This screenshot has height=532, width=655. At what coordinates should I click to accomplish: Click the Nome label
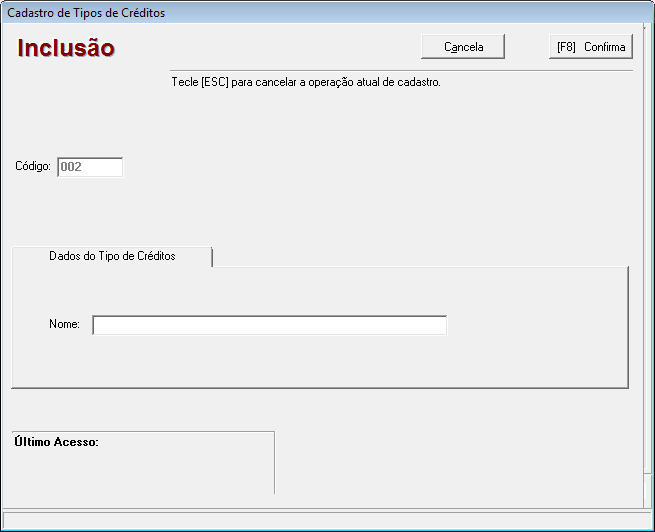[64, 325]
